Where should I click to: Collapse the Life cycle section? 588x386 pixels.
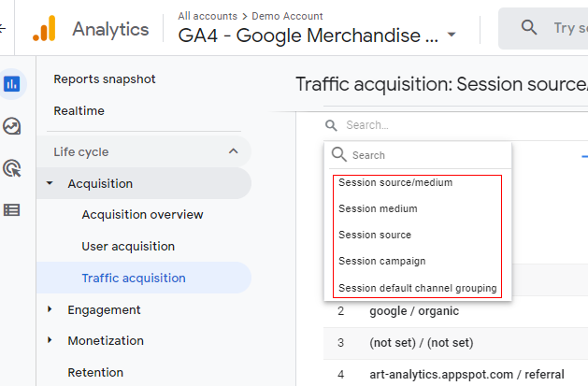coord(233,151)
